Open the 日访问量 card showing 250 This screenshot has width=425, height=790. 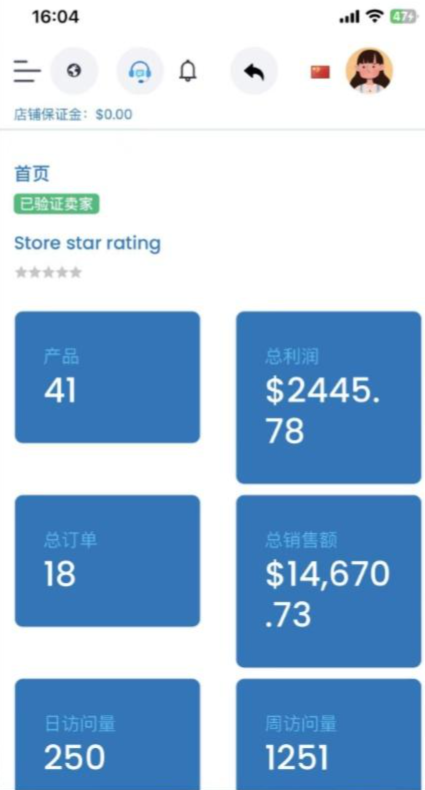107,735
